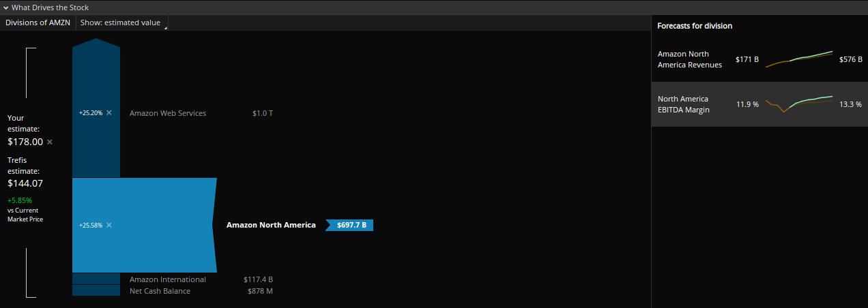Open the North America EBITDA Margin forecast
The image size is (868, 308).
[x=759, y=104]
